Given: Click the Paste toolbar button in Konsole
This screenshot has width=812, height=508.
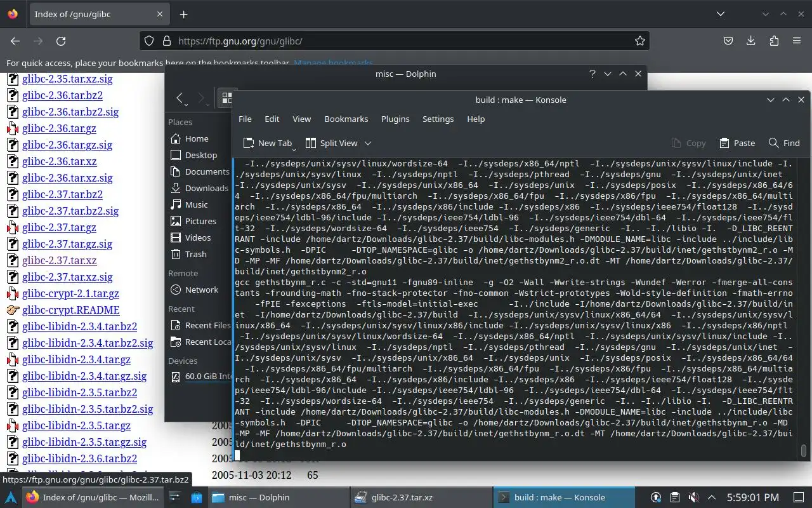Looking at the screenshot, I should 737,143.
